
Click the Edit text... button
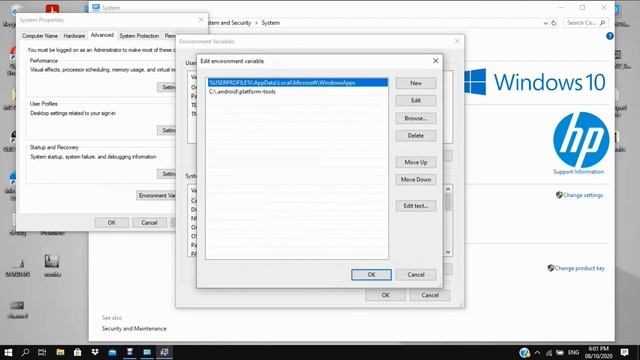point(416,206)
